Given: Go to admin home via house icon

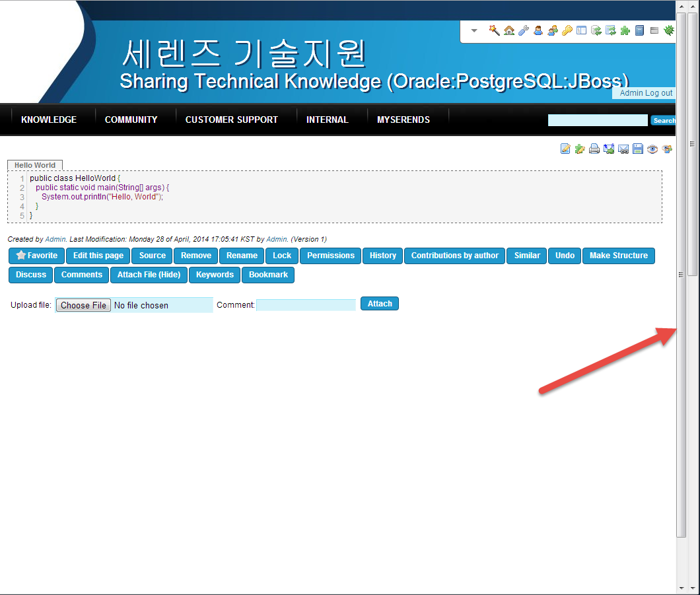Looking at the screenshot, I should click(509, 30).
